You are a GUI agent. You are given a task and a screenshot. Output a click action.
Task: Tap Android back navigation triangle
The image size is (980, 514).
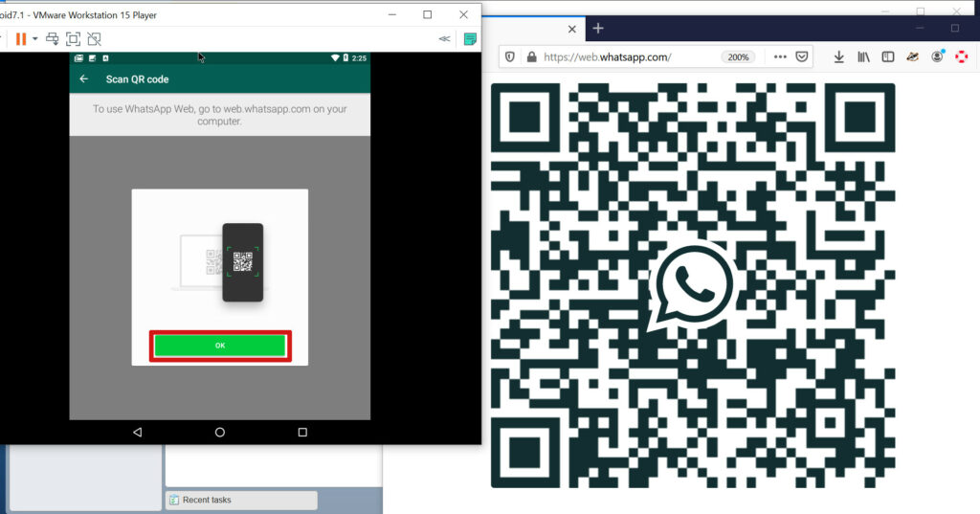click(x=138, y=432)
